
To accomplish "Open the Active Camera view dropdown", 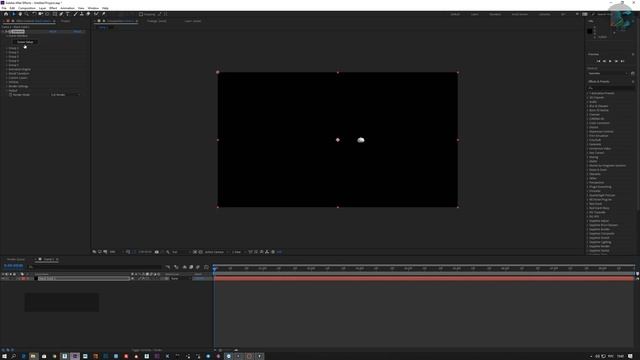I will tap(216, 252).
